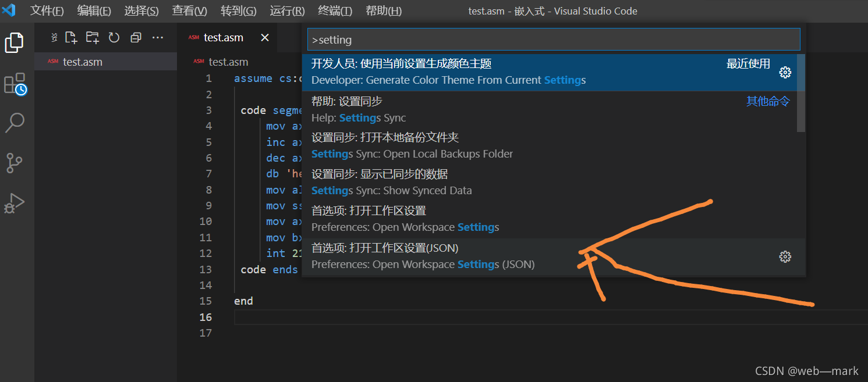Collapse all folders in explorer
Screen dimensions: 868x382
point(136,38)
